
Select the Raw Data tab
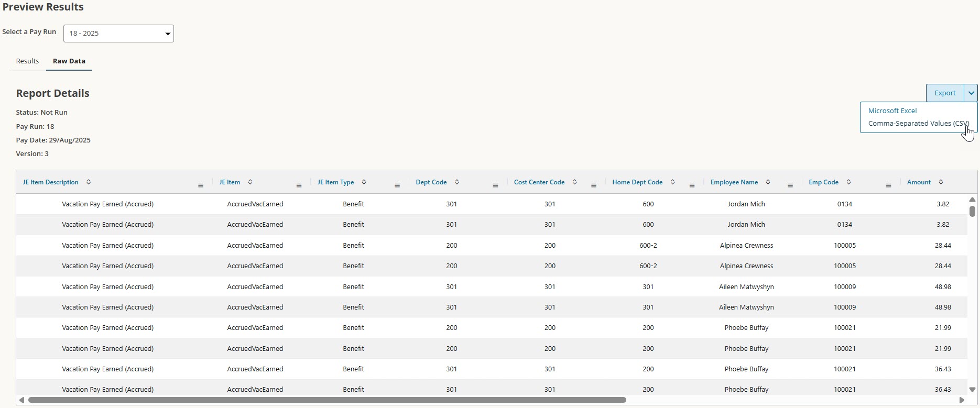[69, 61]
